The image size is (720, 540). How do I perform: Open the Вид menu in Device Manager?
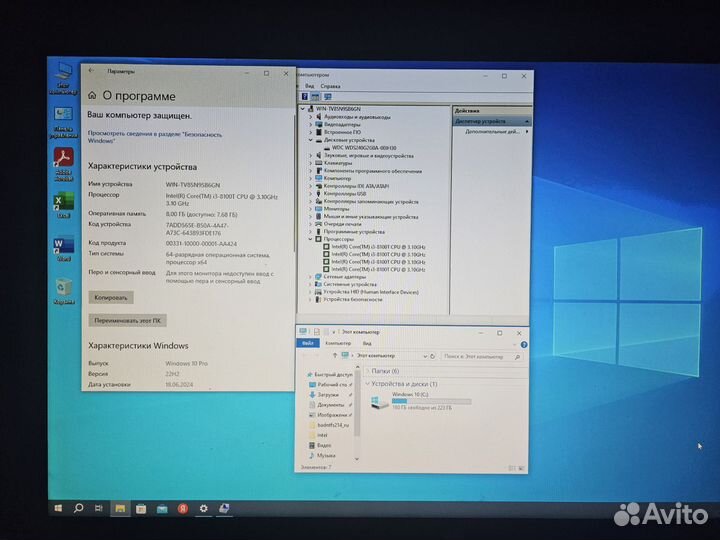[x=310, y=87]
